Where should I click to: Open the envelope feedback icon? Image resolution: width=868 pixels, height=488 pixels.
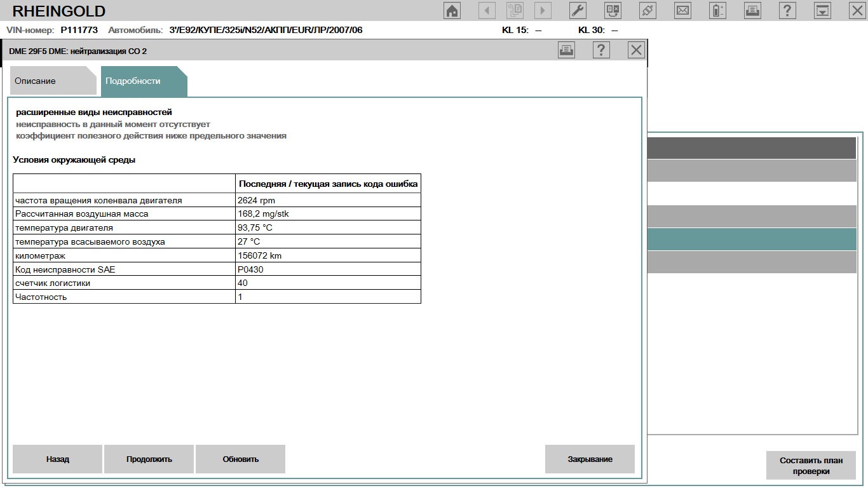coord(682,10)
